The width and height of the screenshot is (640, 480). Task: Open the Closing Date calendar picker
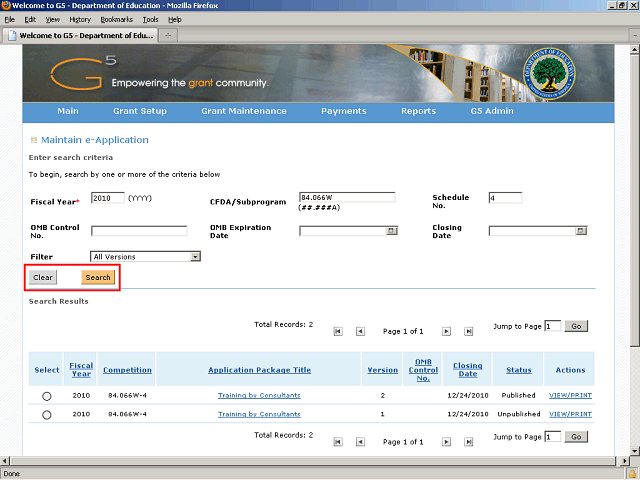click(581, 231)
